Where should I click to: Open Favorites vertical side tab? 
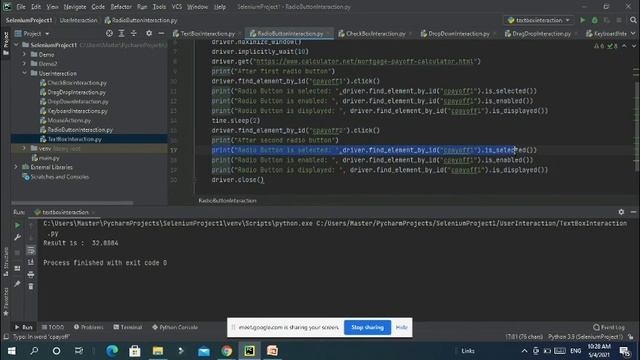[x=5, y=301]
